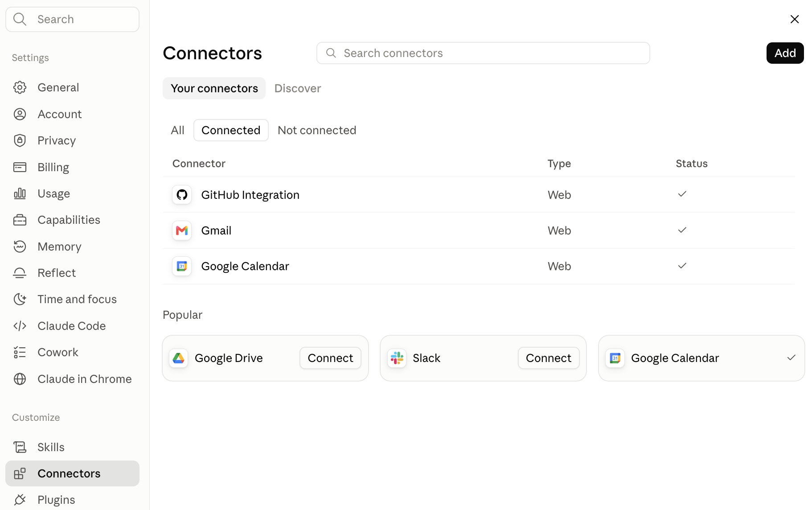Connect Slack
This screenshot has width=812, height=510.
[x=549, y=358]
